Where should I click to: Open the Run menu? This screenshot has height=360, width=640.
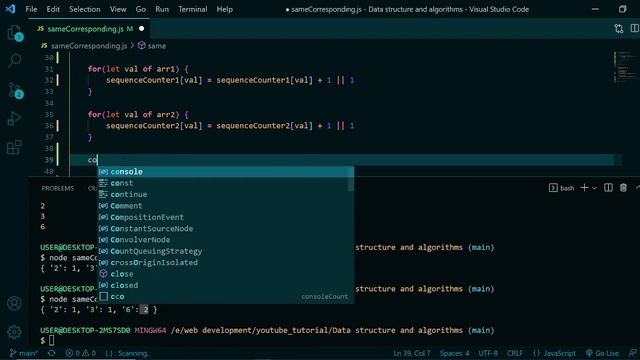[162, 9]
